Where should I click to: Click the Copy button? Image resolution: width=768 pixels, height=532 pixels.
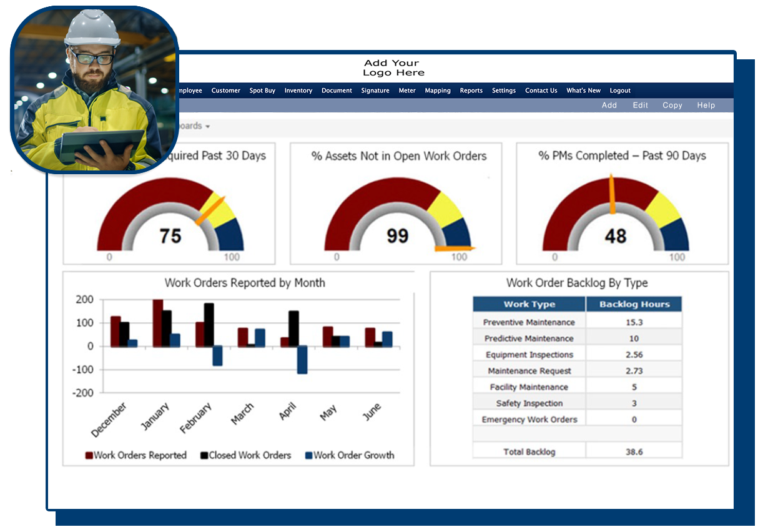pyautogui.click(x=672, y=106)
